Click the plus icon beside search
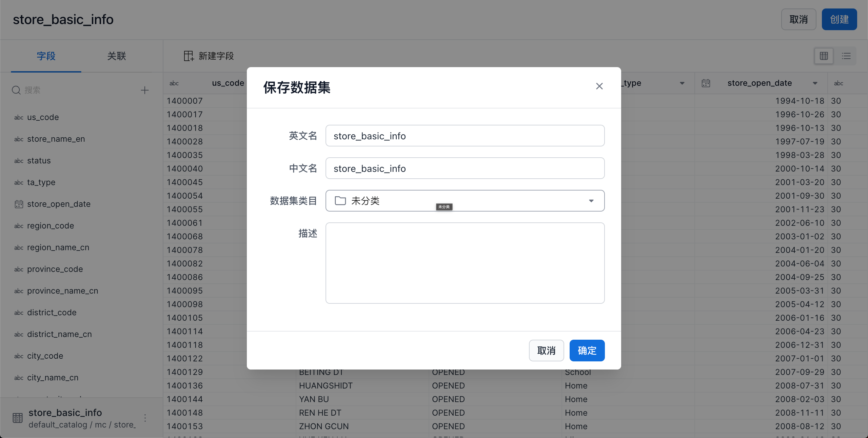 pos(145,90)
